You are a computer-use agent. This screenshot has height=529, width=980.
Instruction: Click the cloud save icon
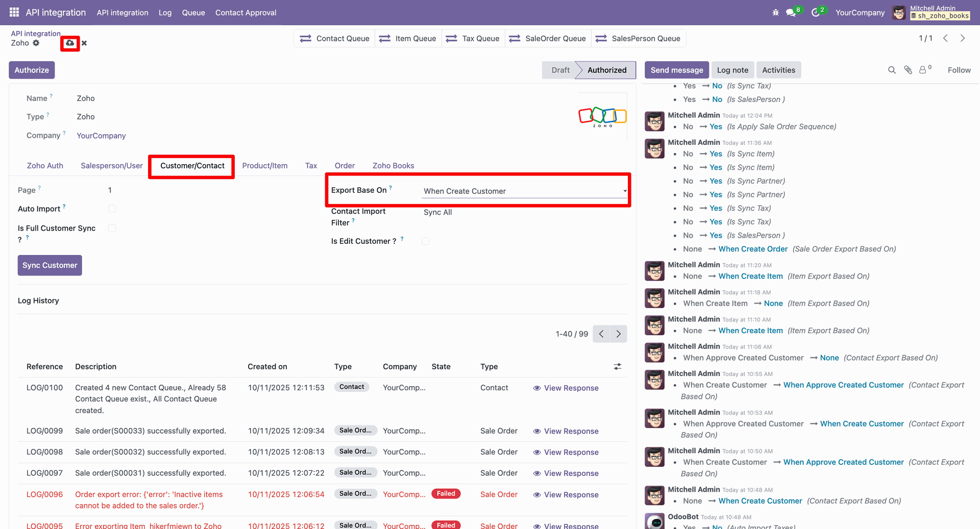click(70, 43)
